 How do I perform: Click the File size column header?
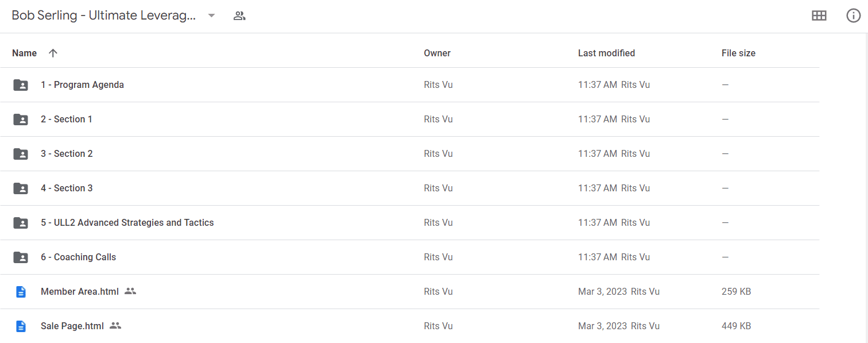pos(738,53)
